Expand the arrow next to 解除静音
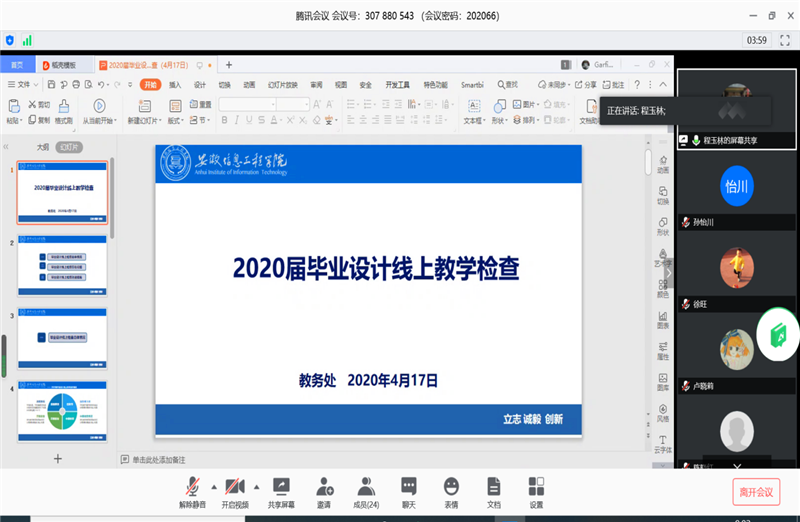Viewport: 800px width, 522px height. pos(212,484)
